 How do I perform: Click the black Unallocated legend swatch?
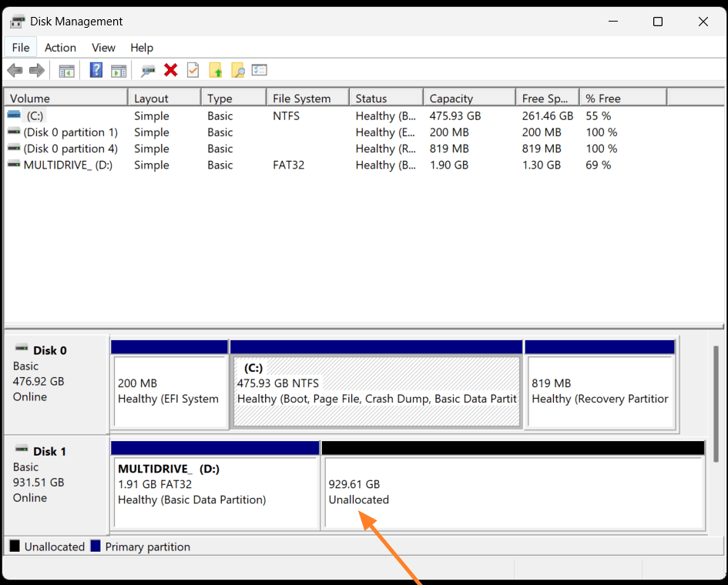click(x=15, y=546)
